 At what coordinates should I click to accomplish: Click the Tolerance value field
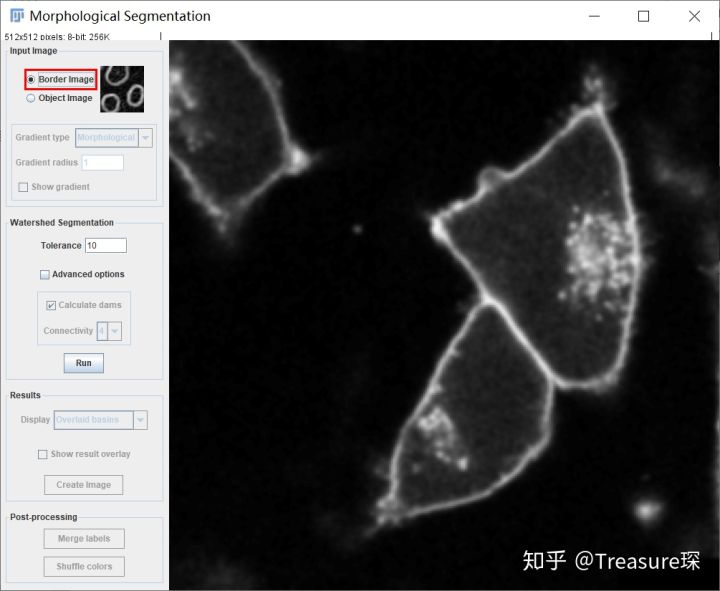point(106,246)
